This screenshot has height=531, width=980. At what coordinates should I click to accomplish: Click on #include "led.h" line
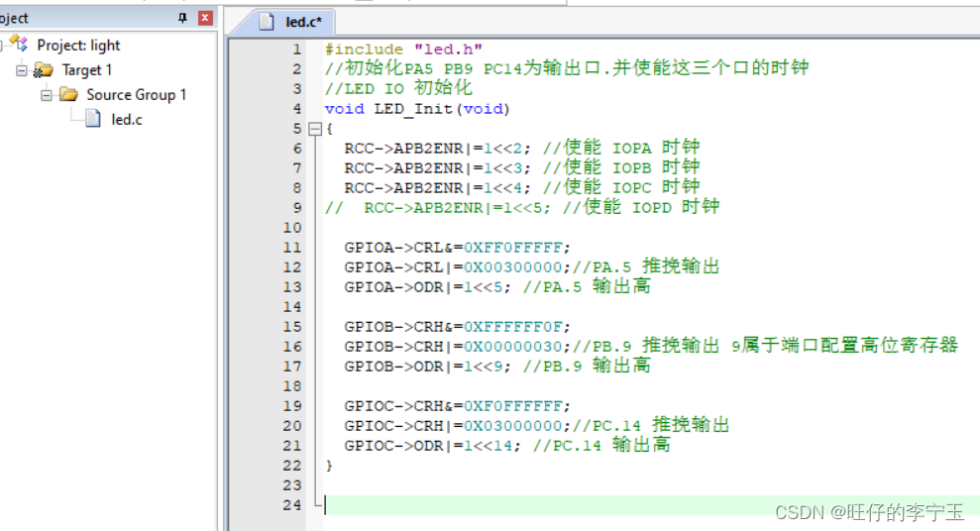tap(403, 50)
